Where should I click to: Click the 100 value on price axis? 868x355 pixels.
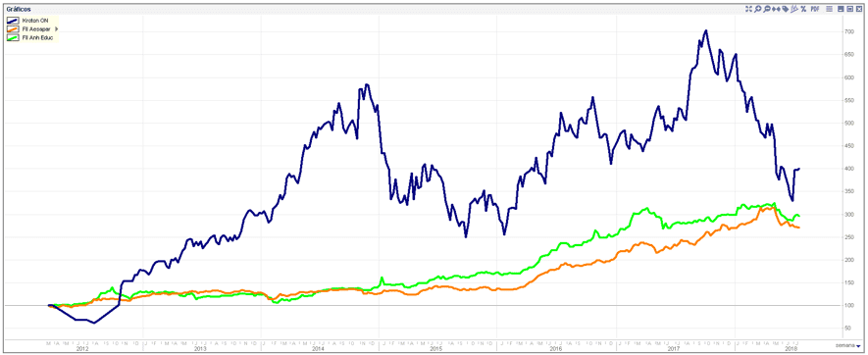coord(848,305)
